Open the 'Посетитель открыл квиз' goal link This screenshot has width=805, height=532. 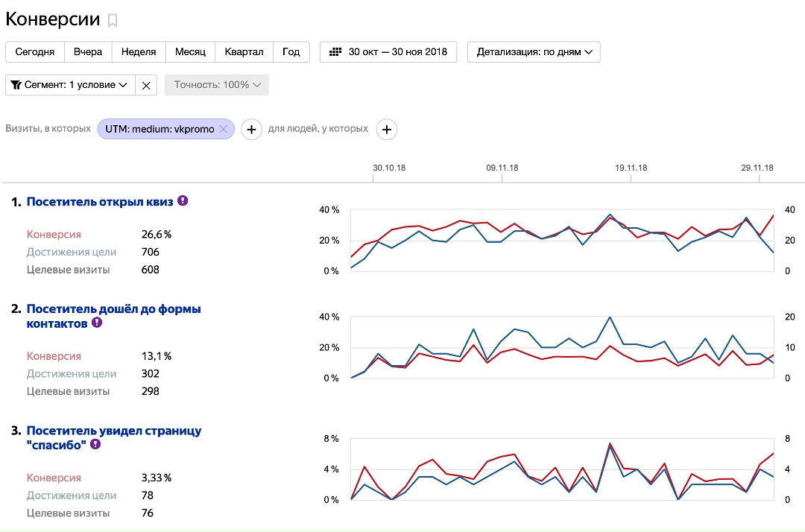98,201
